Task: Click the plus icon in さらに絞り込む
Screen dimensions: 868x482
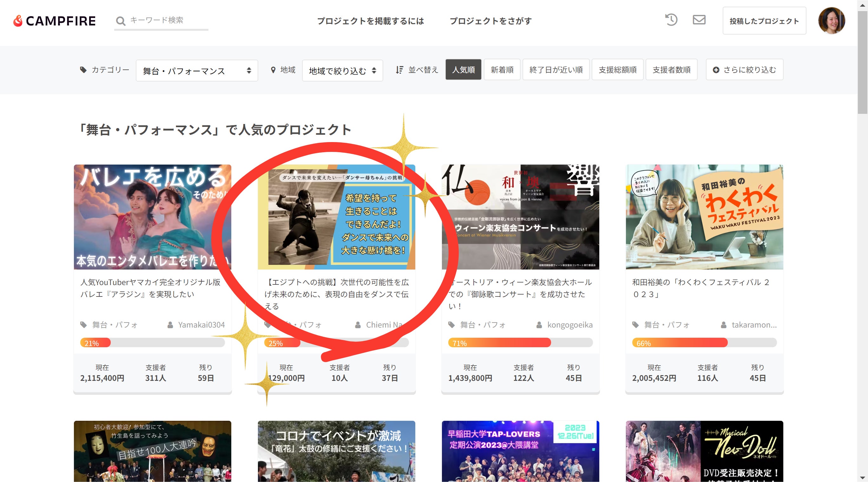Action: [716, 70]
